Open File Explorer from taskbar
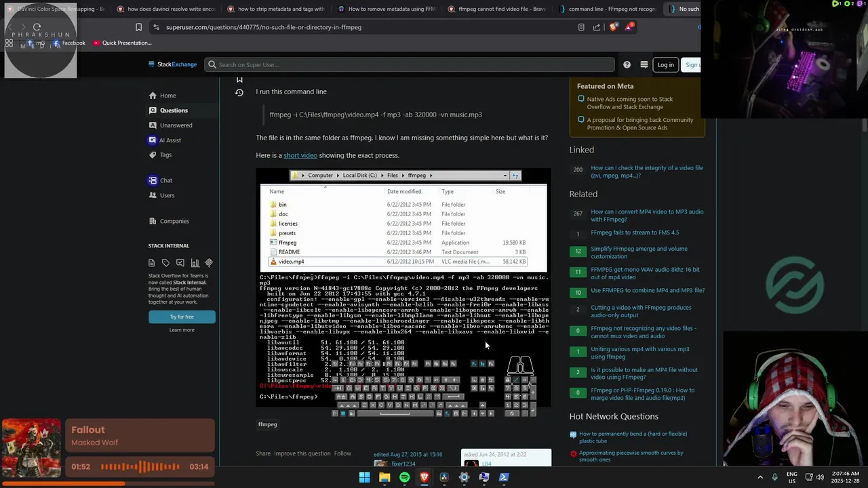Viewport: 868px width, 488px height. coord(384,477)
